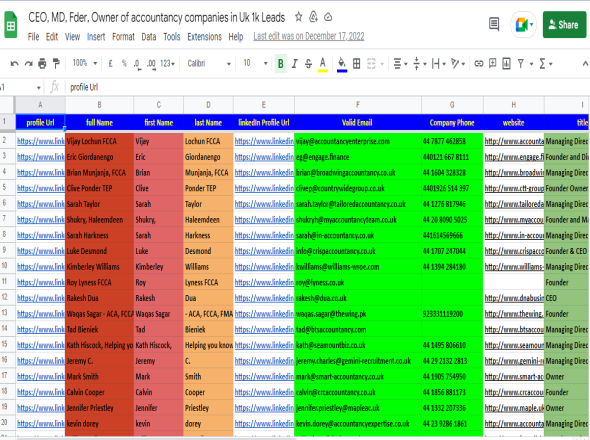Open text wrapping dropdown
The height and width of the screenshot is (440, 590).
point(439,64)
